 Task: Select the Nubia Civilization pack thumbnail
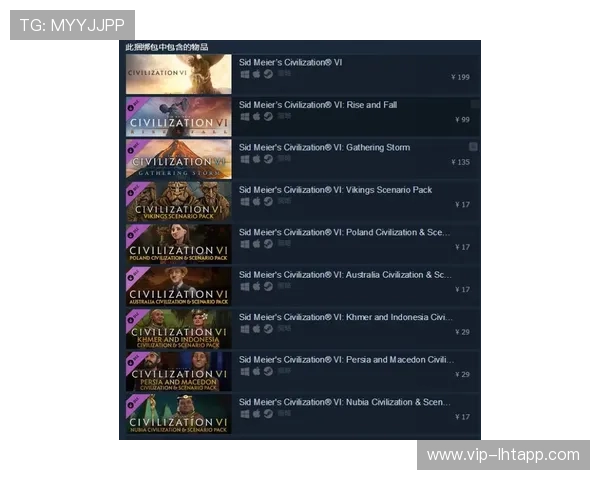(x=178, y=414)
